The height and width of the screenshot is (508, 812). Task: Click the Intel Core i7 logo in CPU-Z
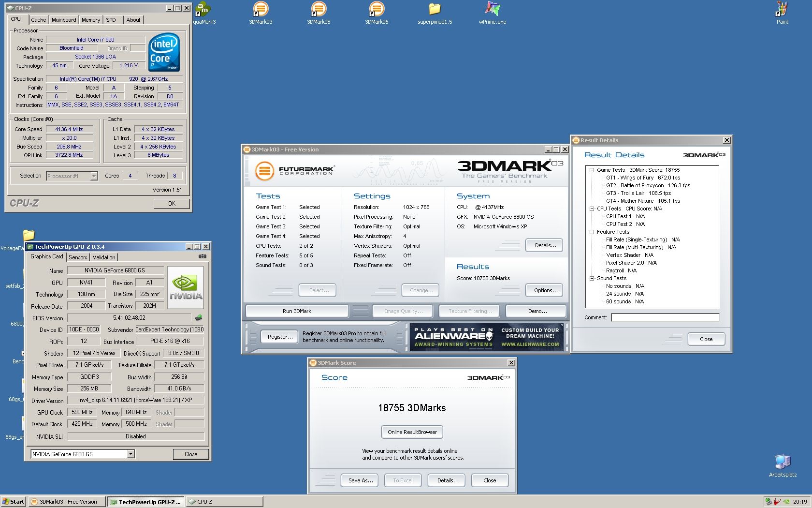(164, 52)
